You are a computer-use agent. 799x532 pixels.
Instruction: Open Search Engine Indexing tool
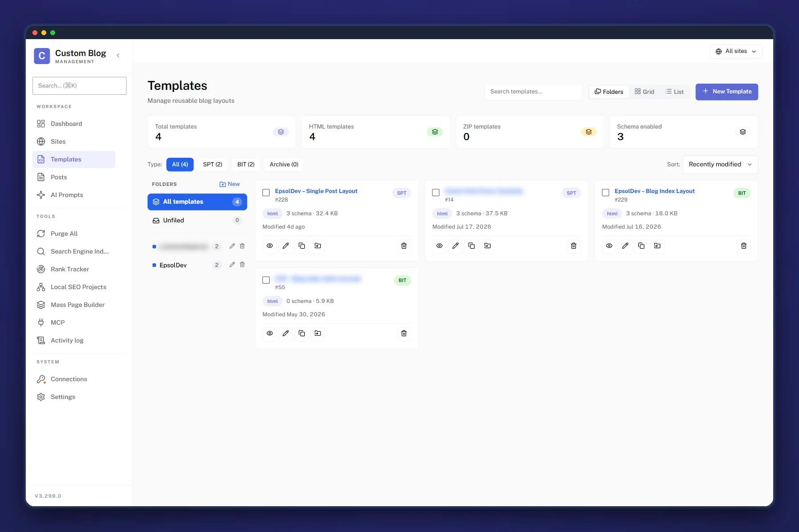74,251
